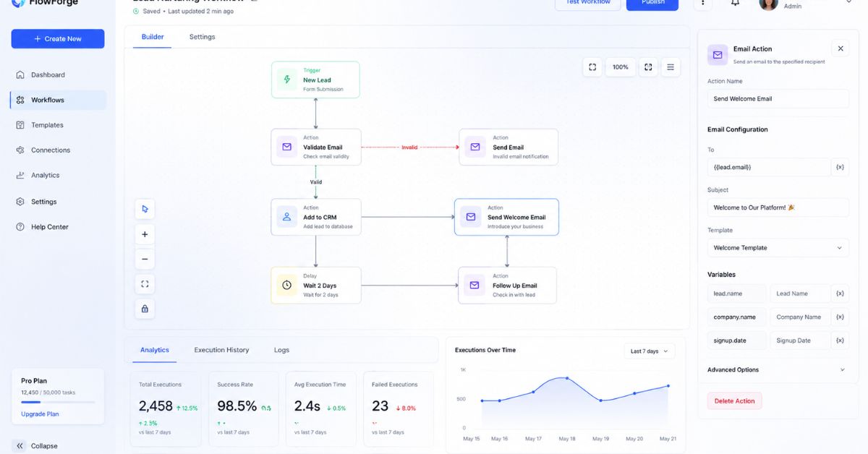
Task: Click the Wait 2 Days clock icon
Action: (x=287, y=285)
